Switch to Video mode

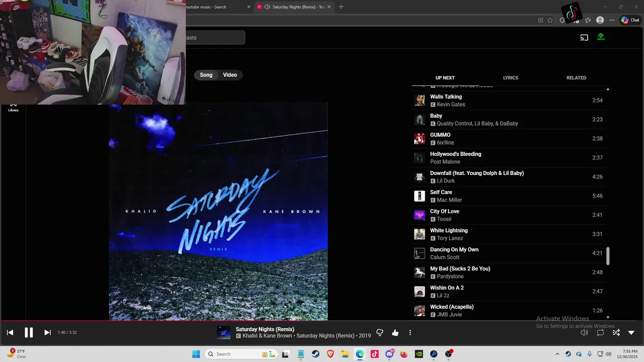point(230,75)
